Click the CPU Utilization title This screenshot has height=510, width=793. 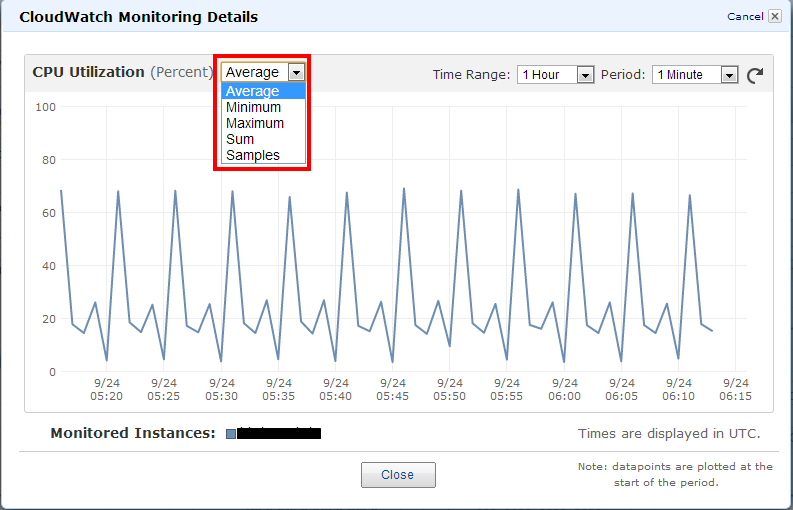pyautogui.click(x=89, y=72)
